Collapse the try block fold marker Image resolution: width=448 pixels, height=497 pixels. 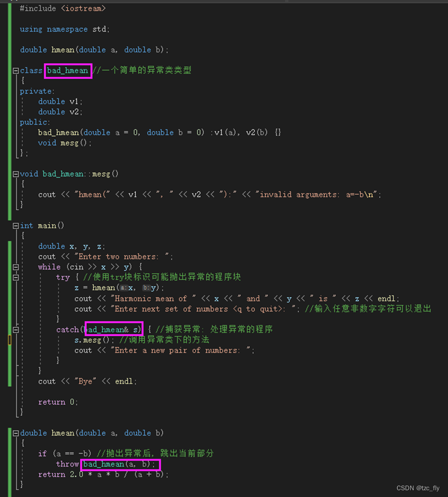point(16,278)
